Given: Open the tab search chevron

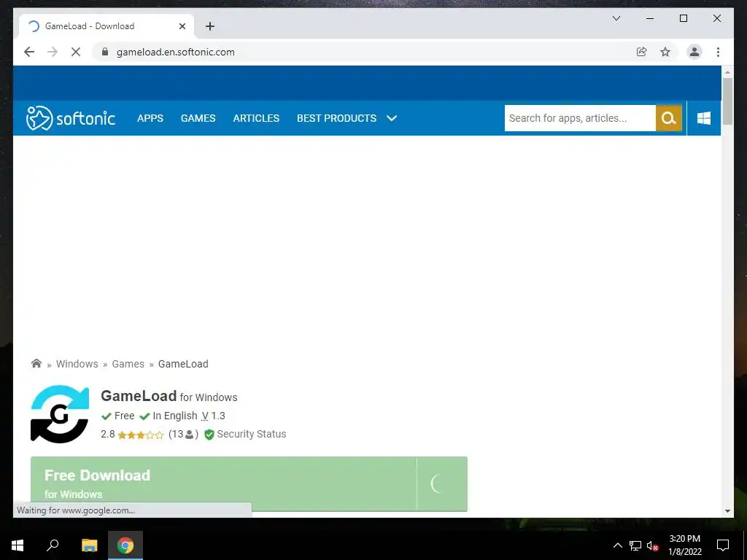Looking at the screenshot, I should [x=616, y=18].
